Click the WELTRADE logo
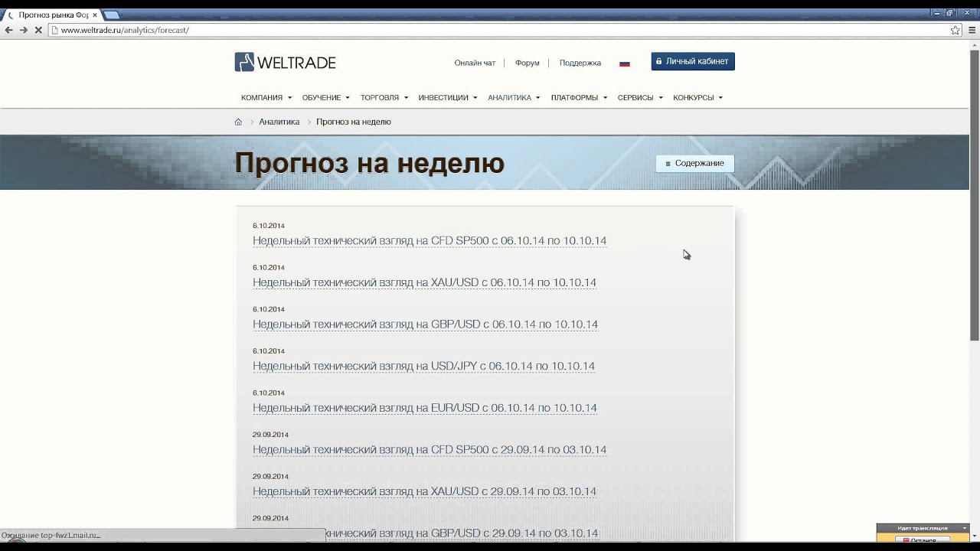The width and height of the screenshot is (980, 551). click(x=285, y=62)
